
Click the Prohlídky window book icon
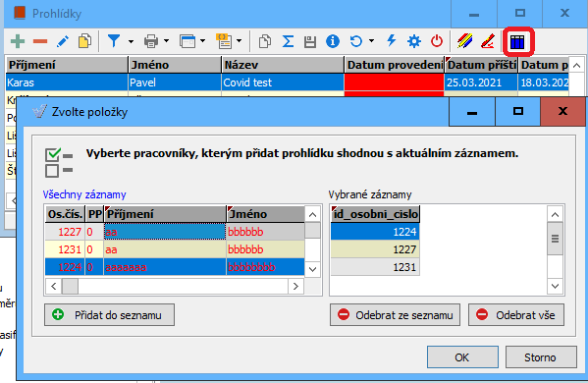(x=20, y=13)
